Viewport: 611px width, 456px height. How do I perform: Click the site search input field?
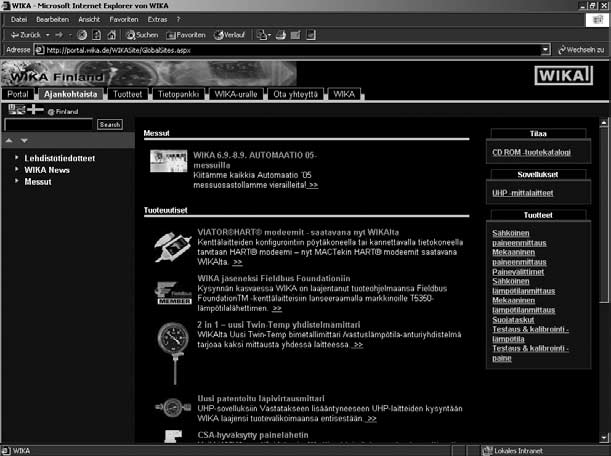click(49, 125)
